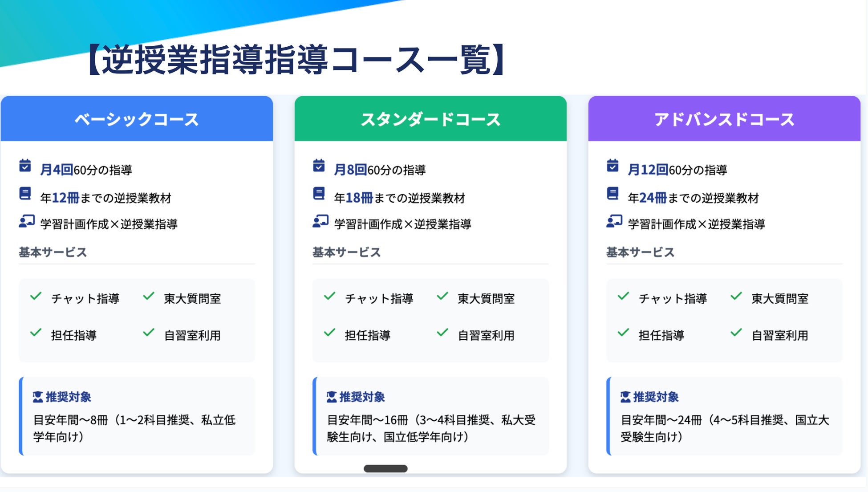Image resolution: width=868 pixels, height=492 pixels.
Task: Select the ベーシックコース header
Action: (x=137, y=119)
